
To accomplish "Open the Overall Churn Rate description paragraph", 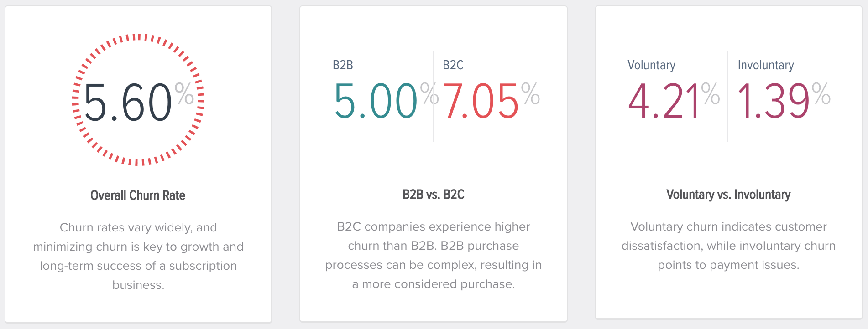I will coord(138,256).
